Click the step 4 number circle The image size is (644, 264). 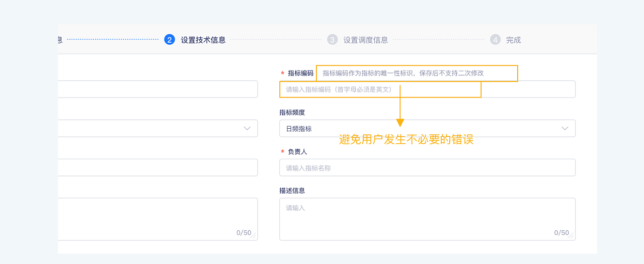(x=495, y=40)
